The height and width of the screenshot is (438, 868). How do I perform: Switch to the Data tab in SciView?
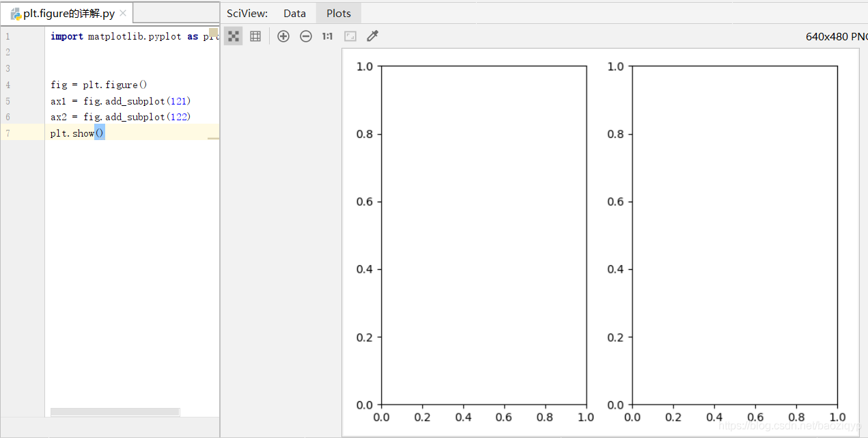[x=295, y=13]
